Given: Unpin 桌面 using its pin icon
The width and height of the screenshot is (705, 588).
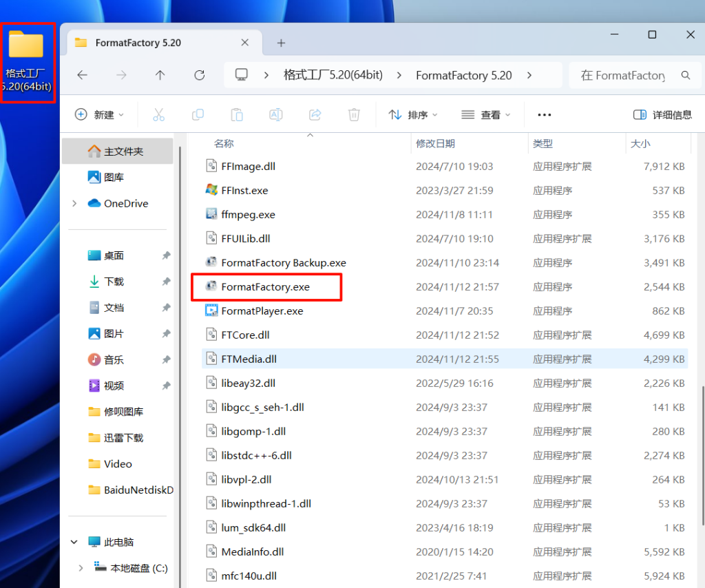Looking at the screenshot, I should click(x=166, y=255).
